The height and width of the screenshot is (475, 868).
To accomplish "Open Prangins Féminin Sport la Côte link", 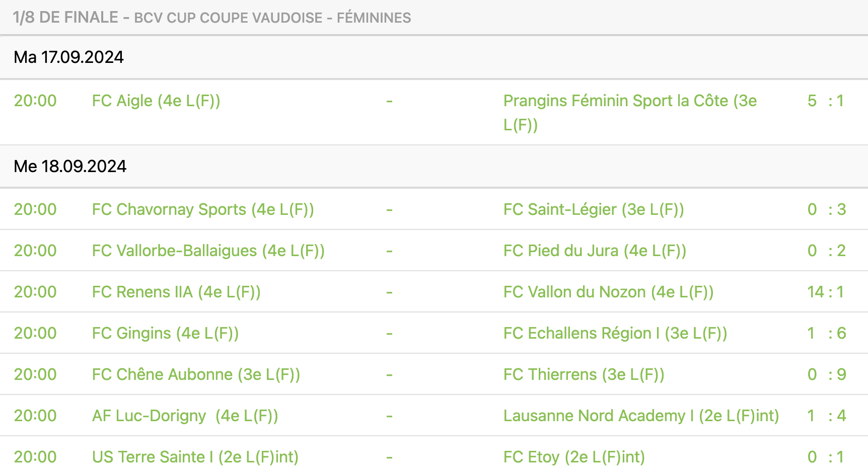I will coord(630,112).
